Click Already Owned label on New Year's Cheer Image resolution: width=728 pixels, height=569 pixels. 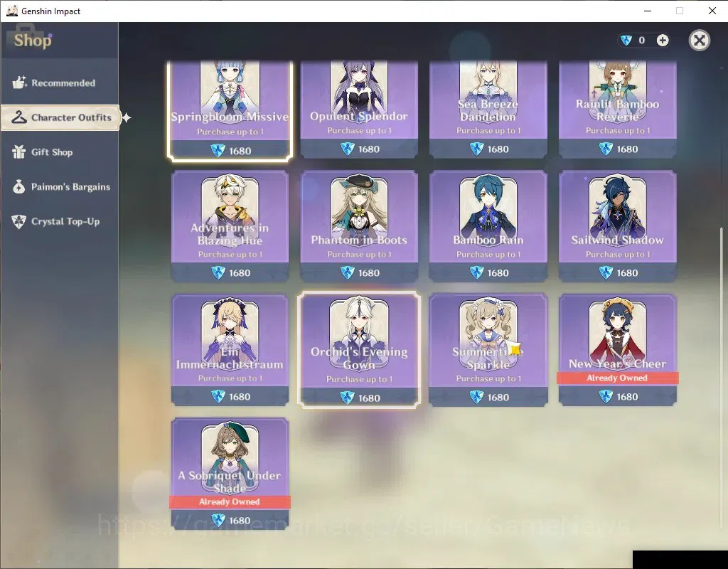point(618,378)
